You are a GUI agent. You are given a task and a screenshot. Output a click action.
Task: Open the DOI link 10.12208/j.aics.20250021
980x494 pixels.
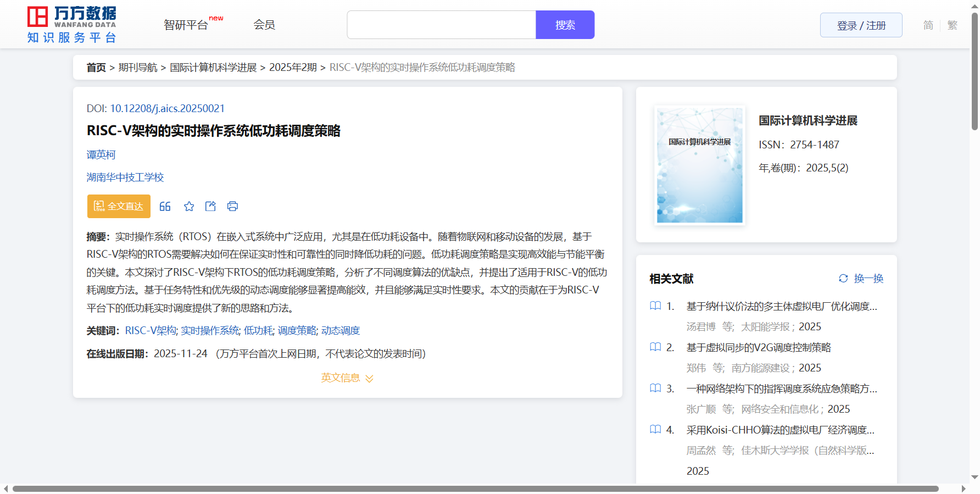coord(168,108)
